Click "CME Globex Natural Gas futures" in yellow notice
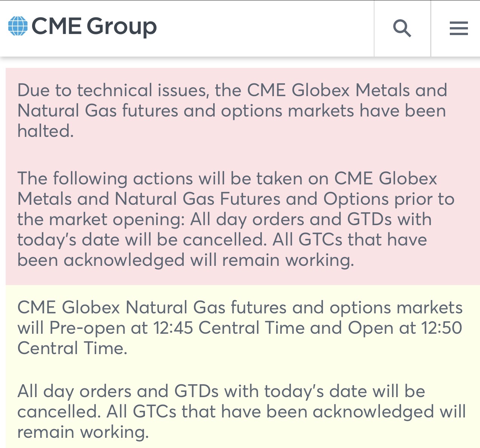The height and width of the screenshot is (448, 480). click(152, 307)
